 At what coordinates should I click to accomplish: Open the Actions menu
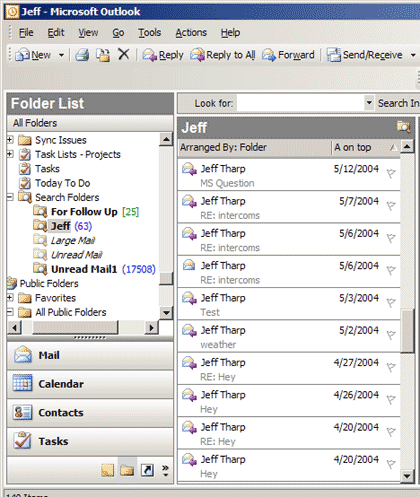pos(191,32)
